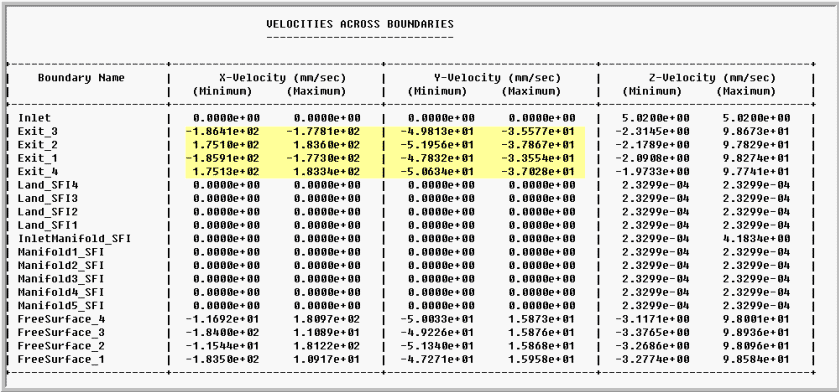The height and width of the screenshot is (392, 839).
Task: Click the value -5.0634e+01 in Exit_4 row
Action: (x=438, y=172)
